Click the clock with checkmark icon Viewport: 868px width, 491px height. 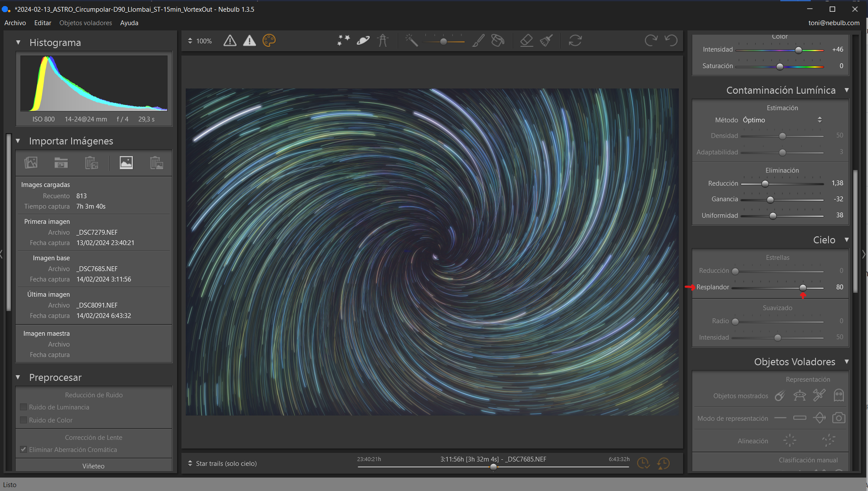(x=643, y=463)
